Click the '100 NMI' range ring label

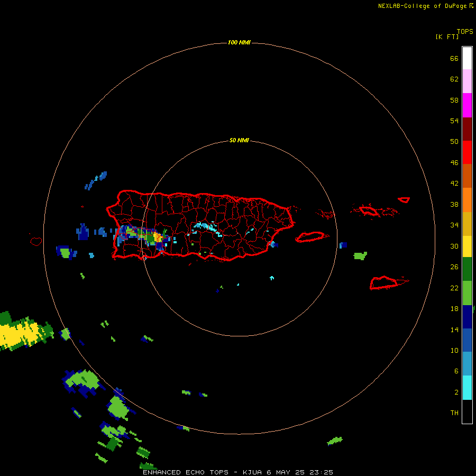point(239,42)
